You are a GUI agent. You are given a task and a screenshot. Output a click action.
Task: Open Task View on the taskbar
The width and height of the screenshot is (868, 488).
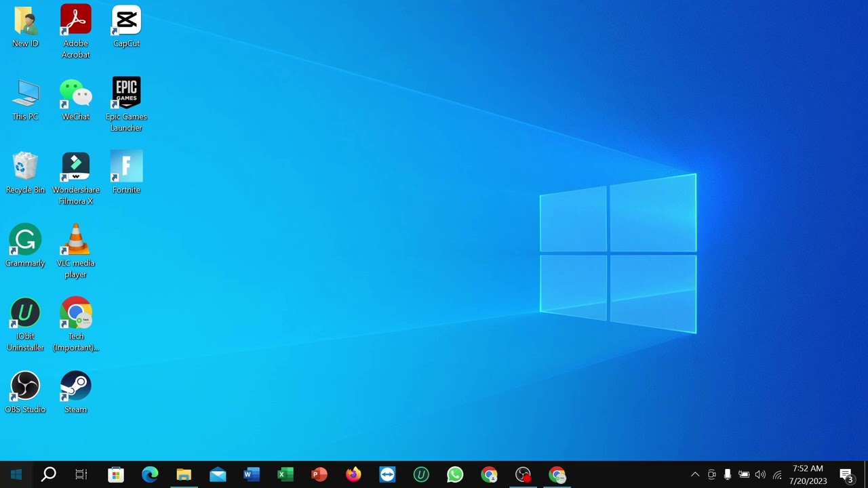coord(81,474)
